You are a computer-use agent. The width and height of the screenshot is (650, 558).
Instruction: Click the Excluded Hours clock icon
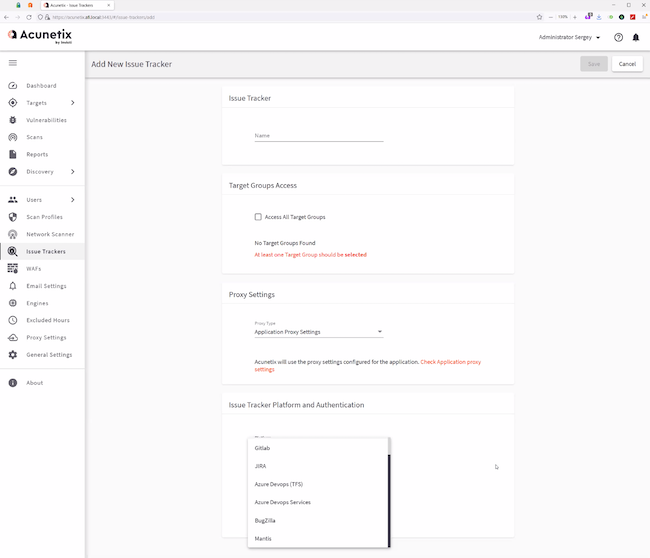13,320
